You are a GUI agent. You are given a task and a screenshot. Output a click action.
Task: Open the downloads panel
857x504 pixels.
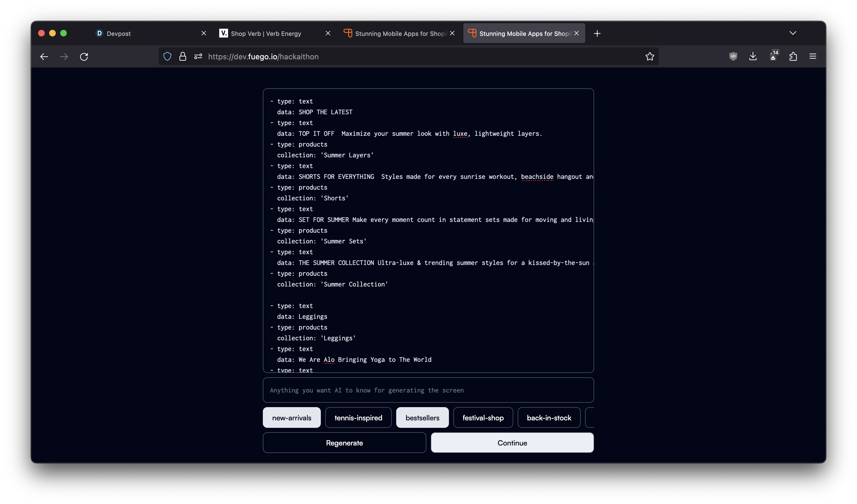(753, 57)
